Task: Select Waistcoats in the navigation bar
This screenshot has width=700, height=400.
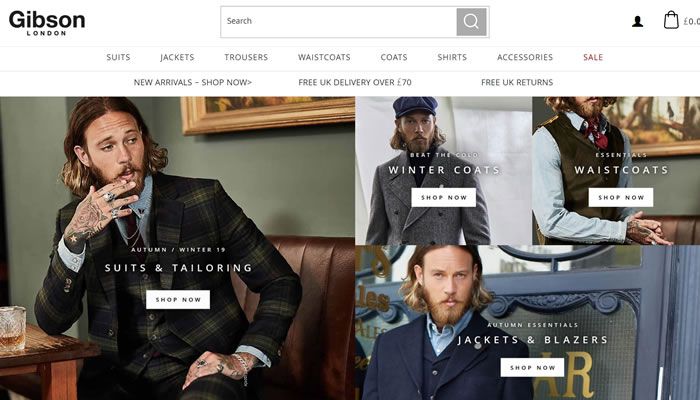Action: coord(324,57)
